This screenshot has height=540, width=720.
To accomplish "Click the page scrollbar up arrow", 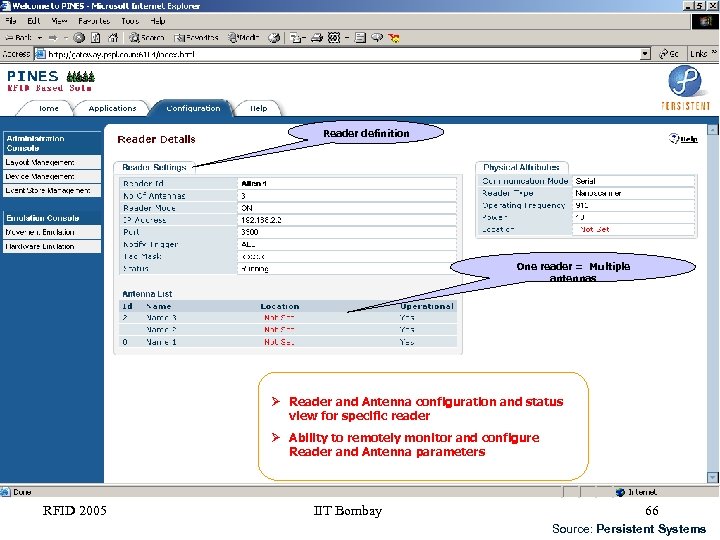I will coord(712,130).
